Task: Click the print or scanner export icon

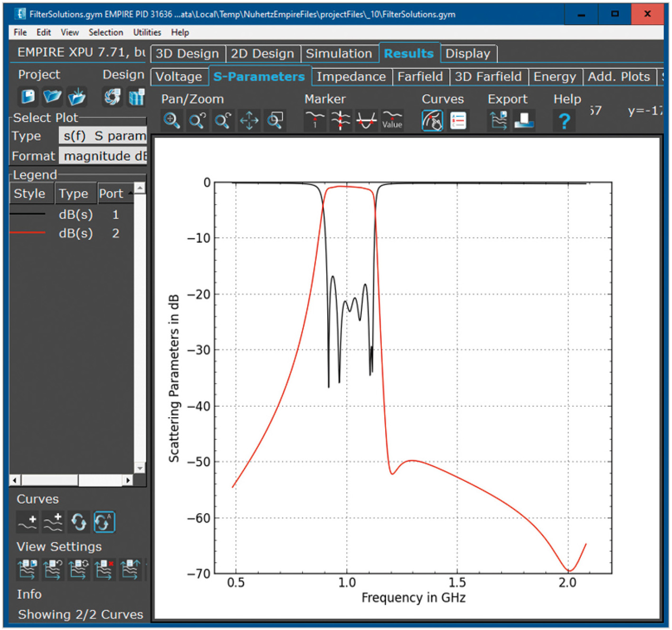Action: [x=524, y=120]
